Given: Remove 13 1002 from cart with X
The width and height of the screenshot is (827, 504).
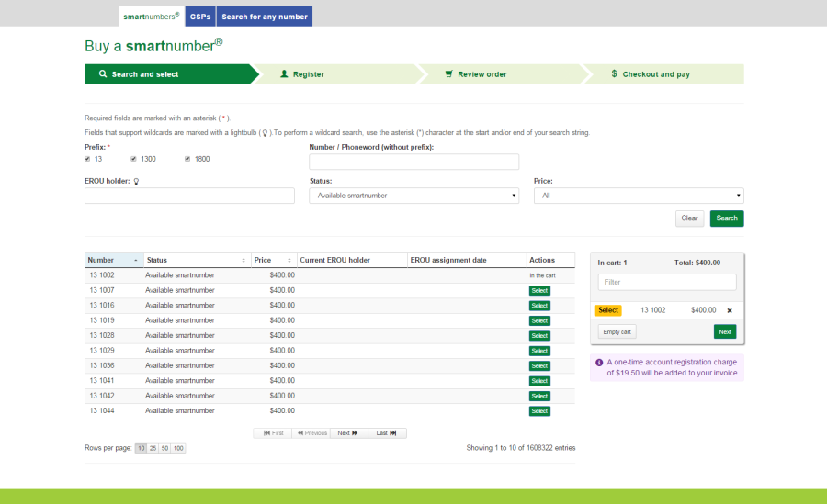Looking at the screenshot, I should pyautogui.click(x=730, y=310).
